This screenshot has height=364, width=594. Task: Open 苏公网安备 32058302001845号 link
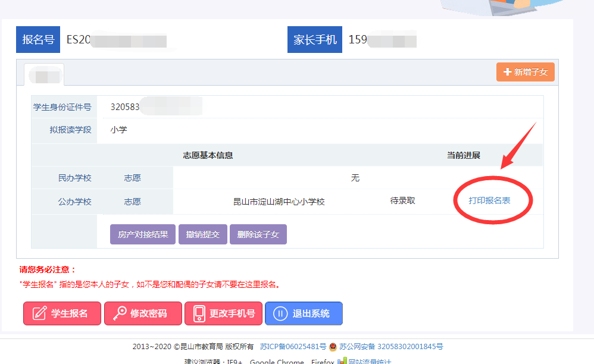coord(391,347)
